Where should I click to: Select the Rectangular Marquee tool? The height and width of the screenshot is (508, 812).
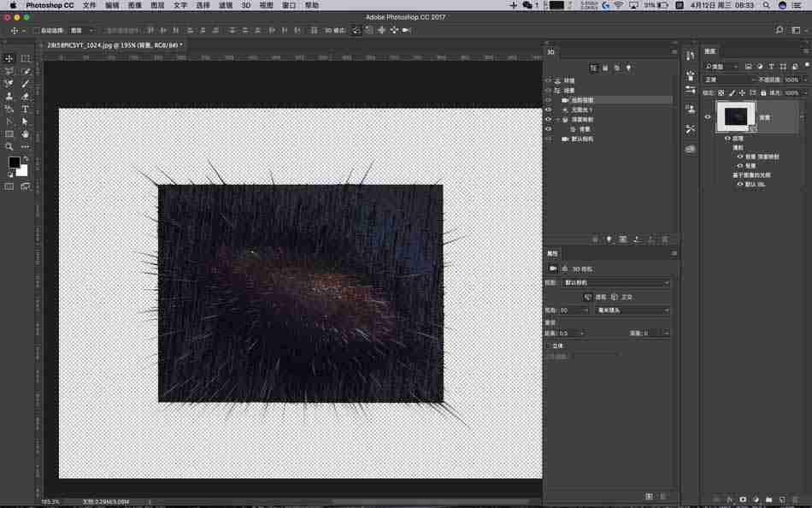(x=26, y=58)
